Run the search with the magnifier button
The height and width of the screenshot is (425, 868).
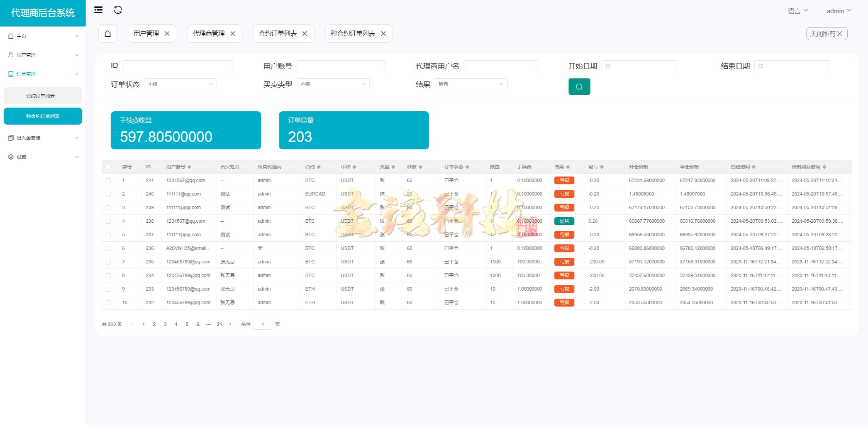579,87
